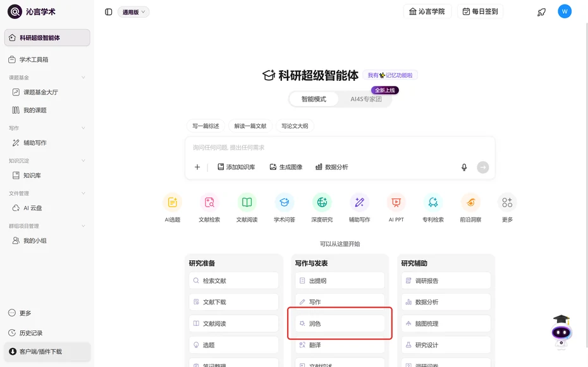Click 翻译 under 写作与发表
Screen dimensions: 588x367
tap(340, 345)
